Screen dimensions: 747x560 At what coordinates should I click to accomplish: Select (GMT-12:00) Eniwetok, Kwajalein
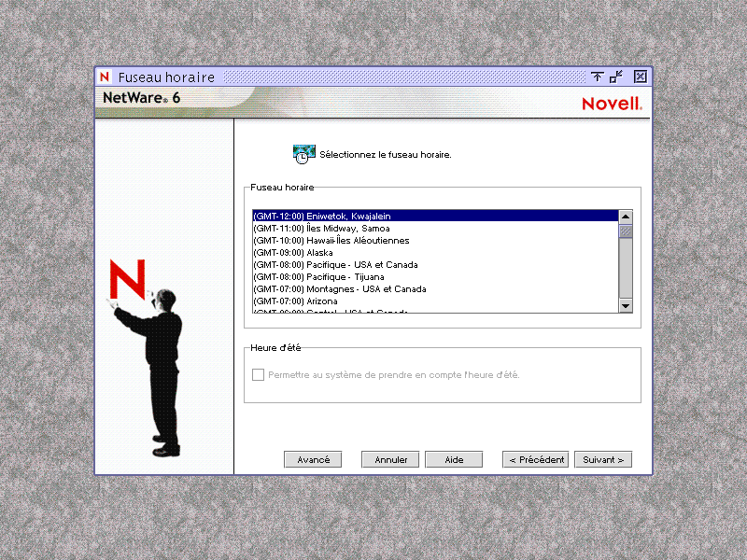[x=435, y=217]
